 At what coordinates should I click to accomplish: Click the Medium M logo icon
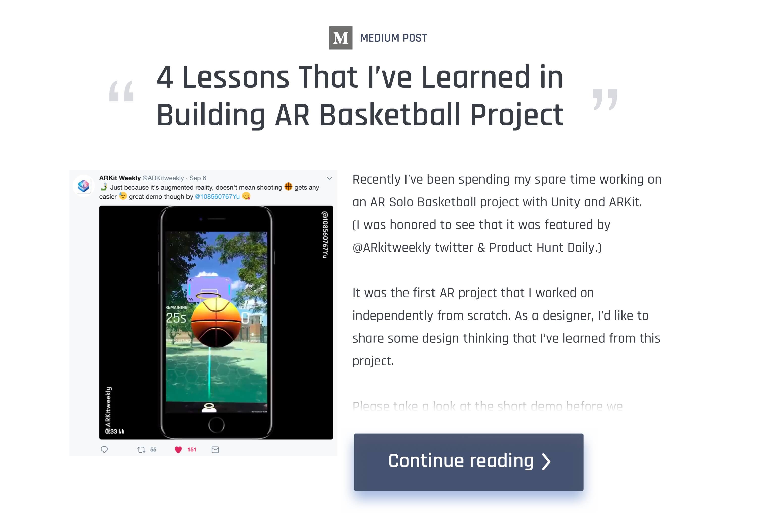(x=341, y=38)
